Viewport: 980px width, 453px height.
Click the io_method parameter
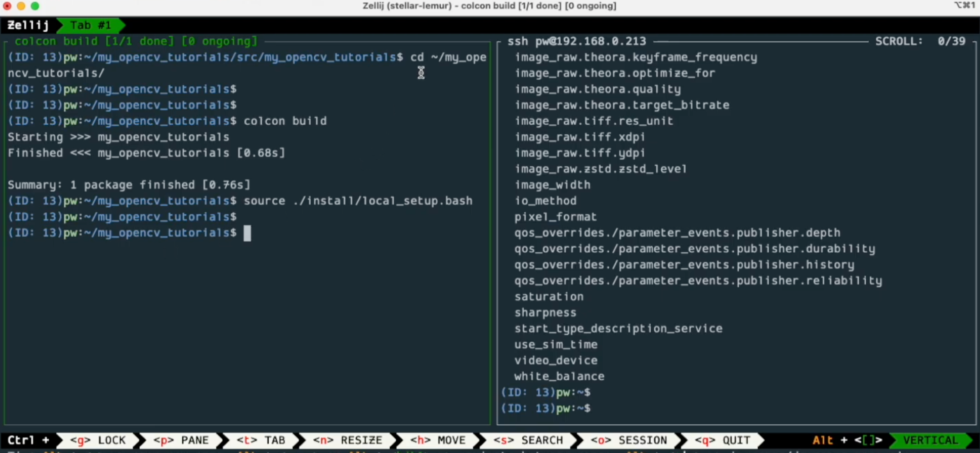(546, 201)
